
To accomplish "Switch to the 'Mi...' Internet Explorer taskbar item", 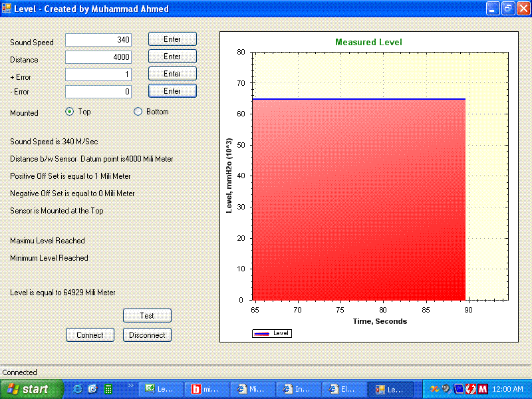I will point(253,389).
